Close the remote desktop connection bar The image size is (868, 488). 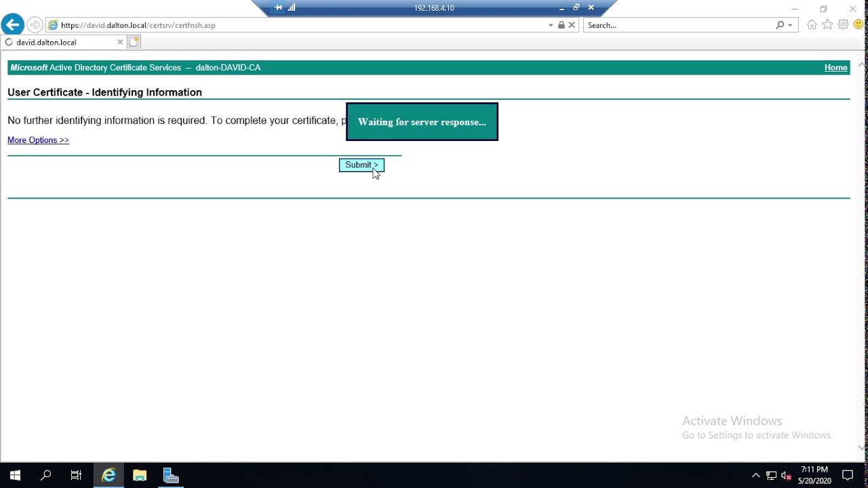point(591,7)
